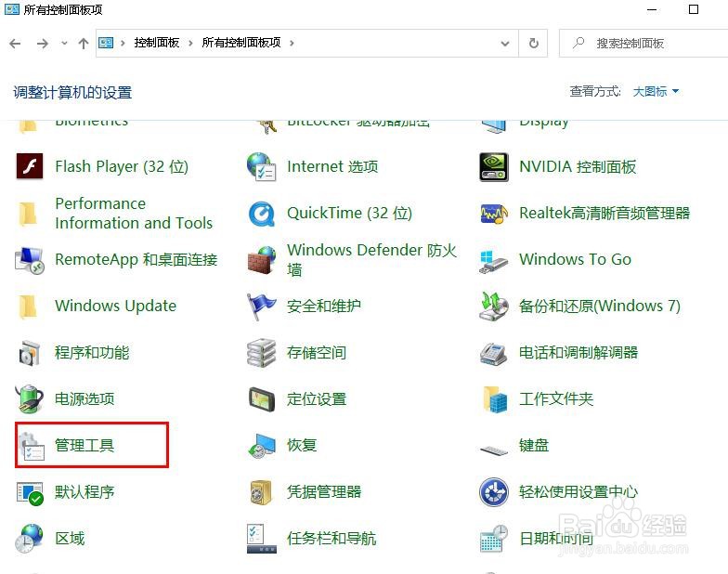Viewport: 728px width, 574px height.
Task: Open the 安全和维护 flag icon
Action: pos(262,307)
